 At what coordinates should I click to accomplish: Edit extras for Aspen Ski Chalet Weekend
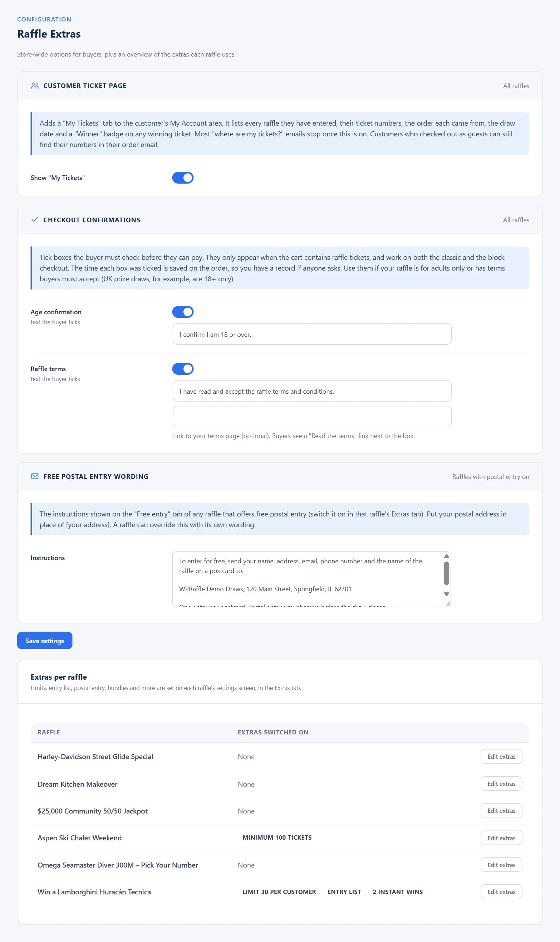pos(501,838)
